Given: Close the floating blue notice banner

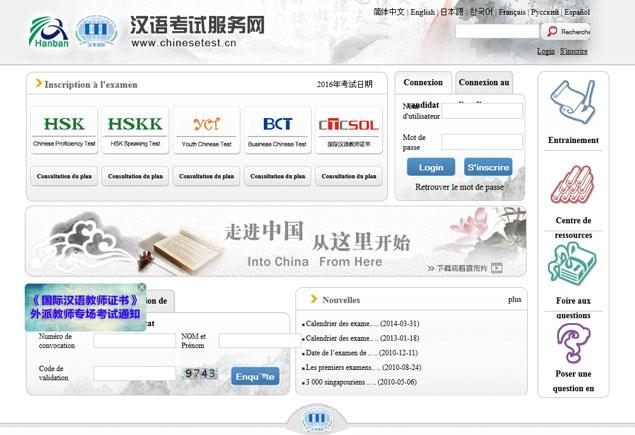Looking at the screenshot, I should (x=141, y=287).
